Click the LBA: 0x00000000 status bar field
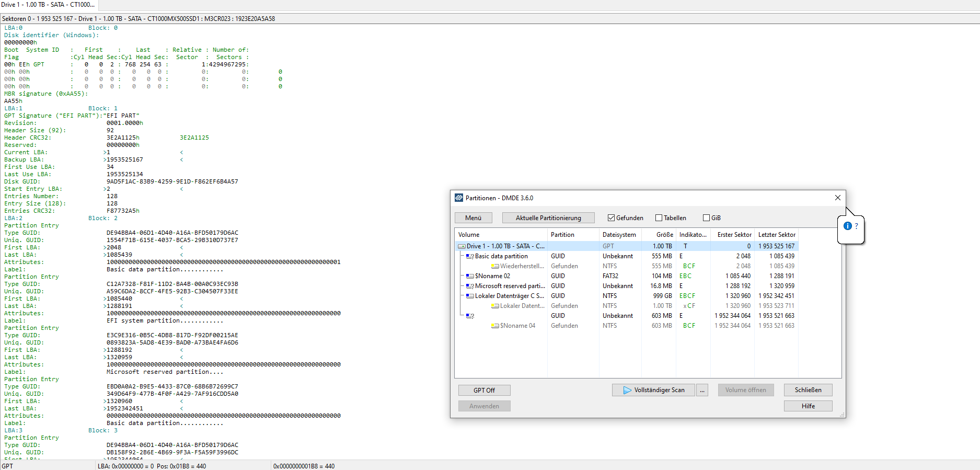The height and width of the screenshot is (470, 980). tap(152, 466)
